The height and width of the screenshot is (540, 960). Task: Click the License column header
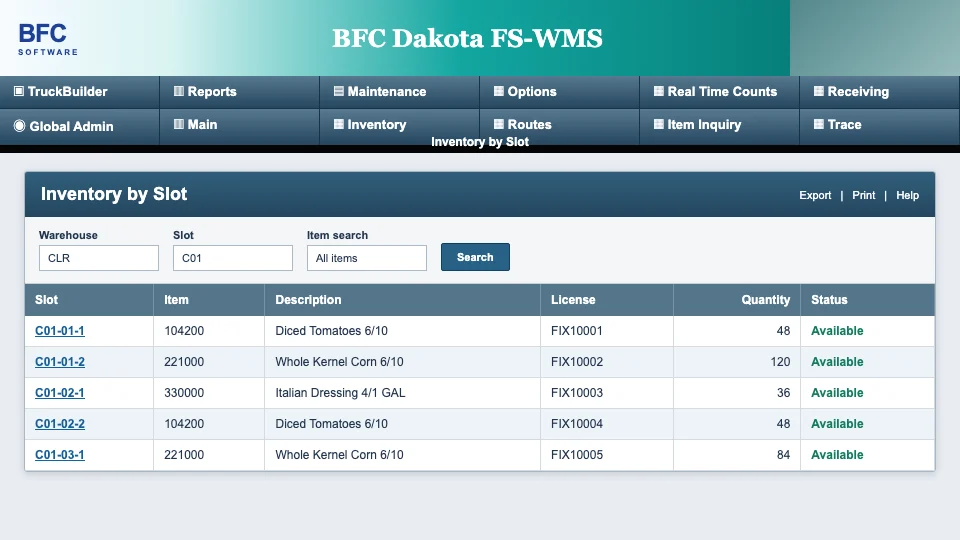607,300
